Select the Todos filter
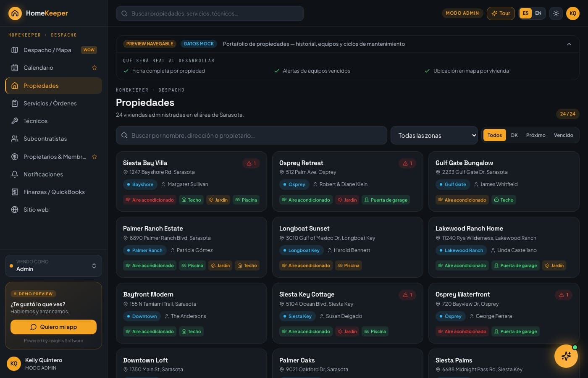Screen dimensions: 588x378 [x=495, y=135]
